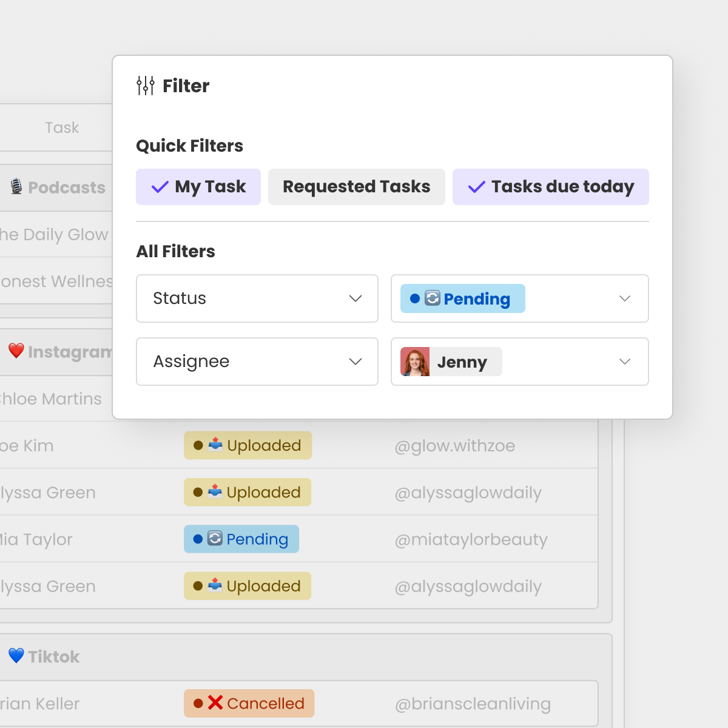Click the checkmark icon on My Task chip
Image resolution: width=728 pixels, height=728 pixels.
click(x=159, y=187)
